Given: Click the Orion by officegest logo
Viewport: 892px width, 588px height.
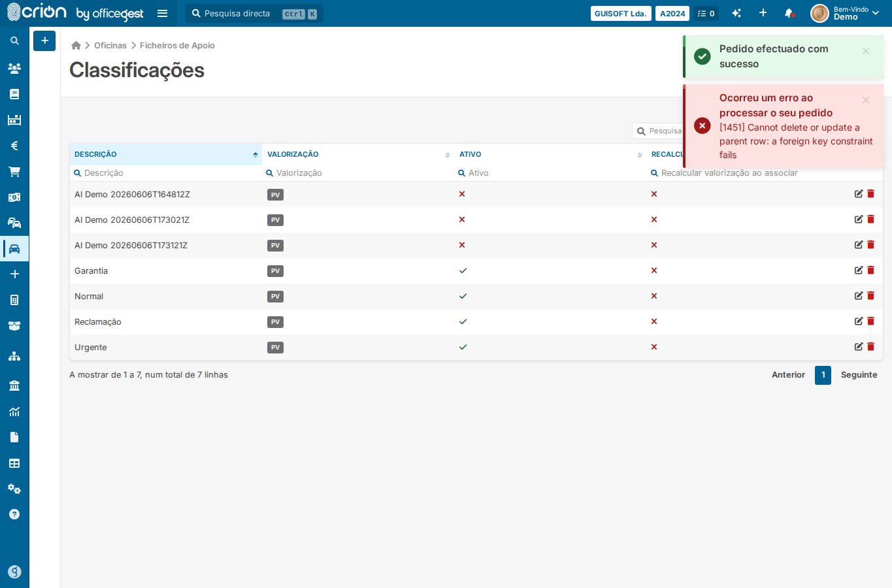Looking at the screenshot, I should coord(75,12).
